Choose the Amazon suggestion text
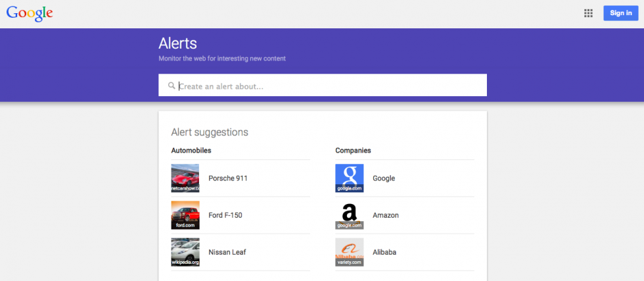The width and height of the screenshot is (644, 281). pyautogui.click(x=386, y=215)
